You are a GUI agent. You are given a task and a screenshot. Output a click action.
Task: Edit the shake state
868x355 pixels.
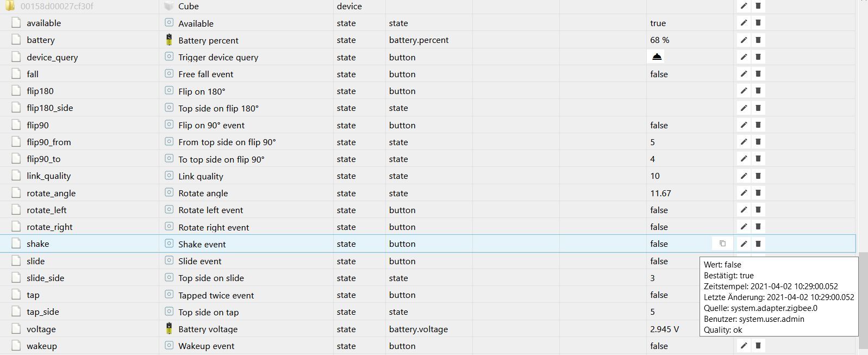pos(744,244)
